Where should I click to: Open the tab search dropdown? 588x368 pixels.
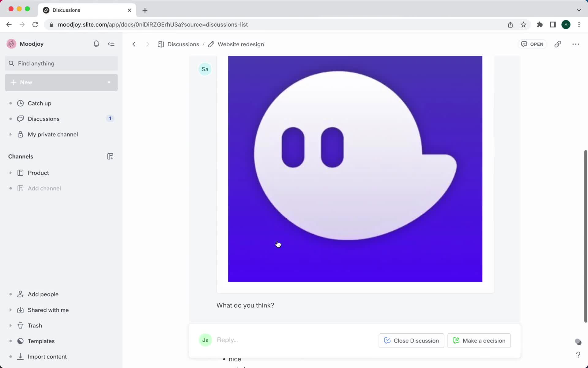point(579,10)
